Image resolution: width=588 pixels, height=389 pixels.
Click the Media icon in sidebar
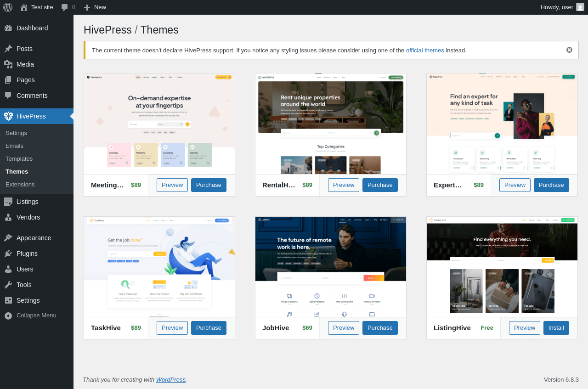tap(8, 64)
